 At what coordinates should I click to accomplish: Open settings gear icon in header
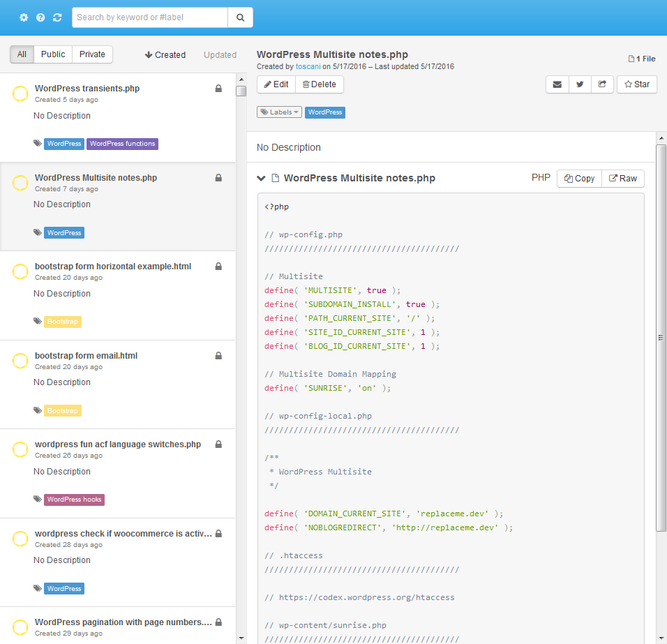[24, 17]
